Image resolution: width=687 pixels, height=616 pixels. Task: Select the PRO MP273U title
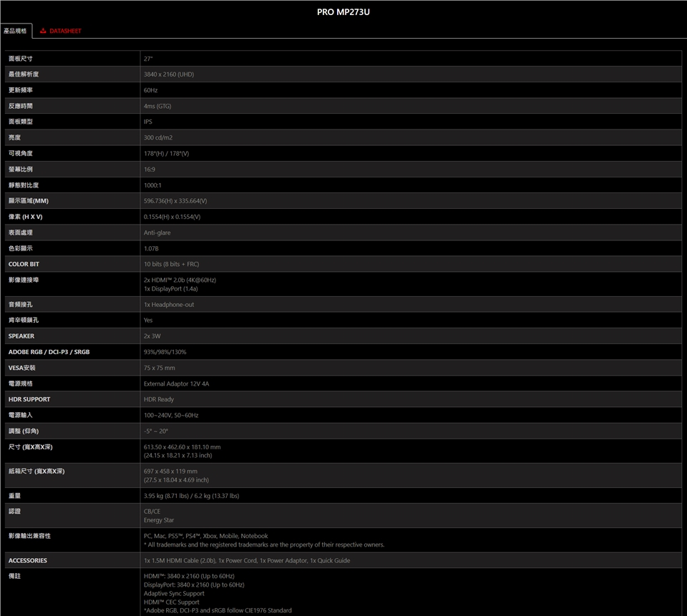pos(343,12)
